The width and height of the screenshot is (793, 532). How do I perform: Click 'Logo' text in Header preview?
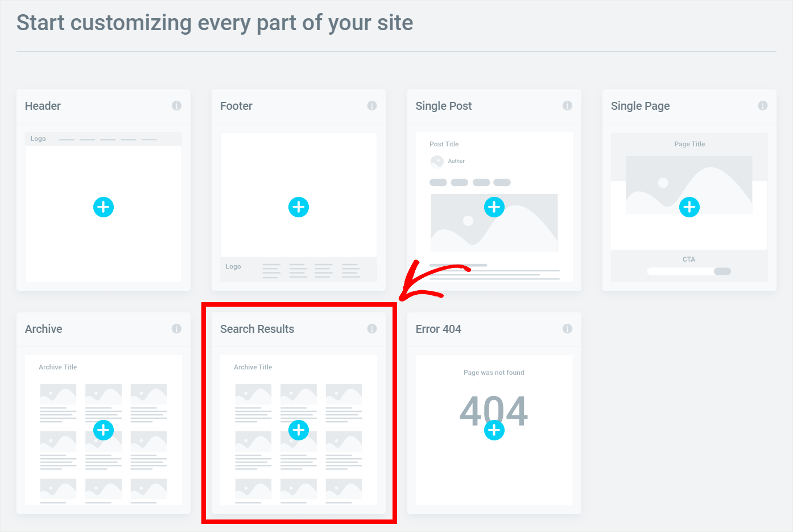point(38,139)
